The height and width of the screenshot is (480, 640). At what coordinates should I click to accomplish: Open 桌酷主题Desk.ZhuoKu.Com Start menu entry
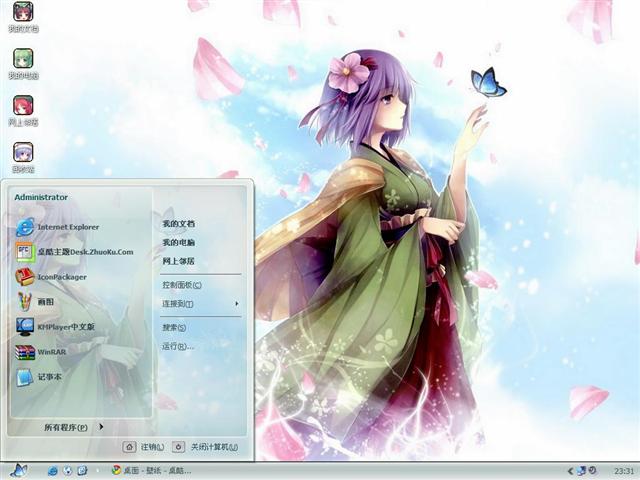[x=75, y=252]
